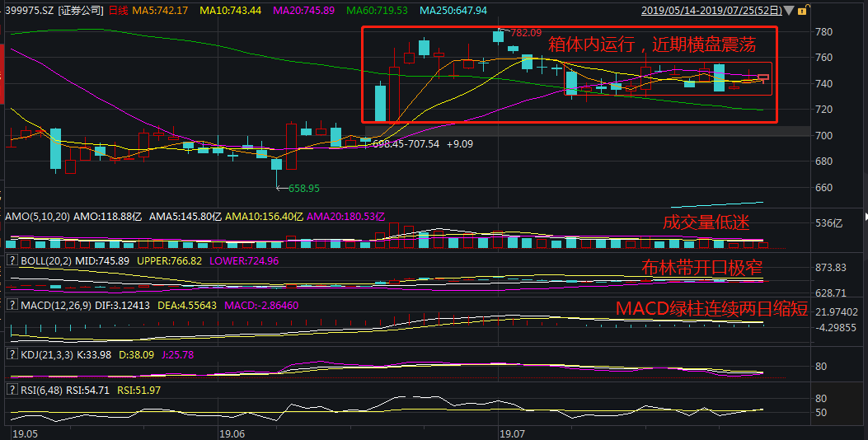The width and height of the screenshot is (868, 440).
Task: Click the MA5:742.17 moving average label
Action: [160, 11]
